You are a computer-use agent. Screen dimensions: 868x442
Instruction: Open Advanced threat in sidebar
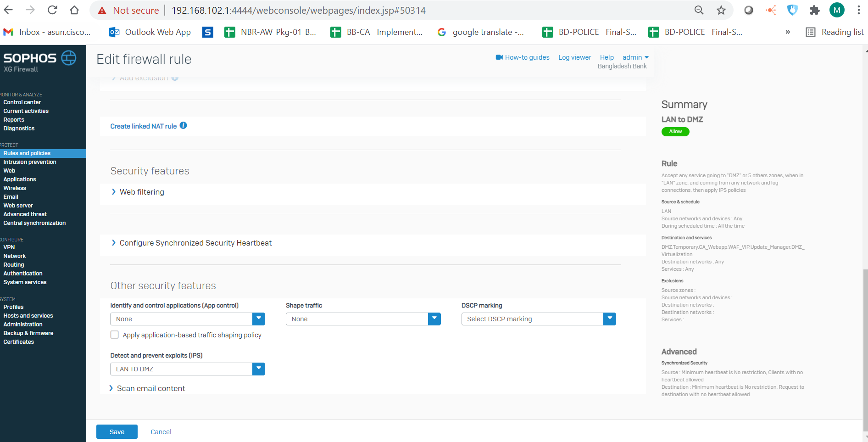pyautogui.click(x=25, y=214)
